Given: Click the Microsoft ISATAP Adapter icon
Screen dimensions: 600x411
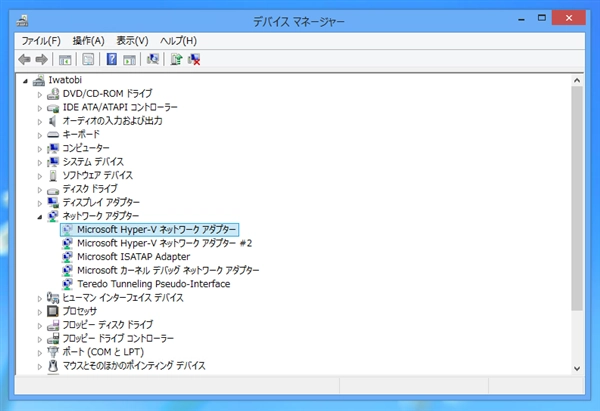Looking at the screenshot, I should point(67,257).
